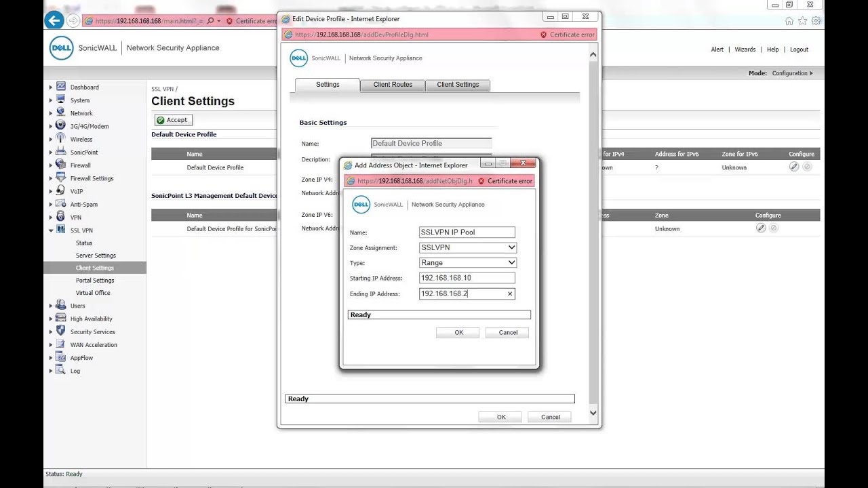The width and height of the screenshot is (868, 488).
Task: Expand the Firewall tree arrow
Action: [50, 165]
